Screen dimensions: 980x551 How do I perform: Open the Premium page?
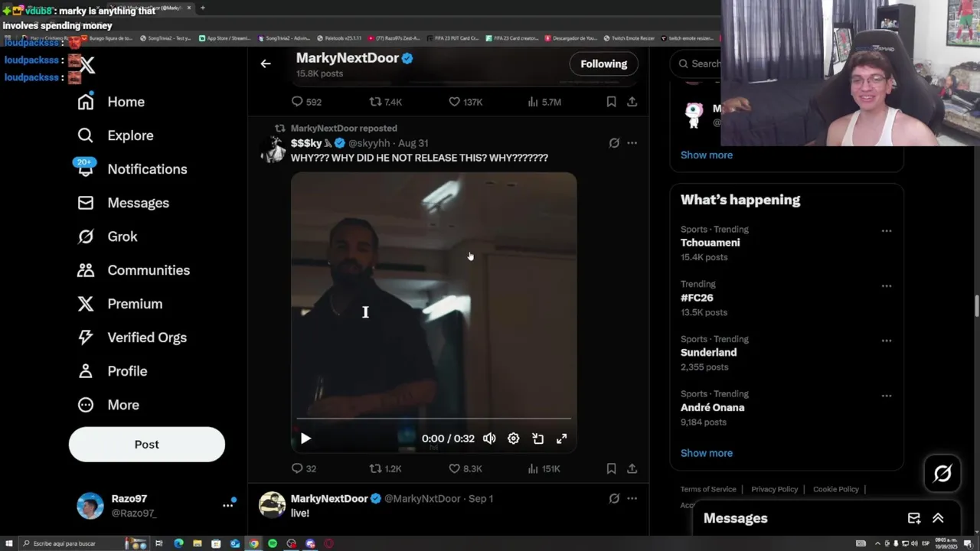[x=119, y=304]
